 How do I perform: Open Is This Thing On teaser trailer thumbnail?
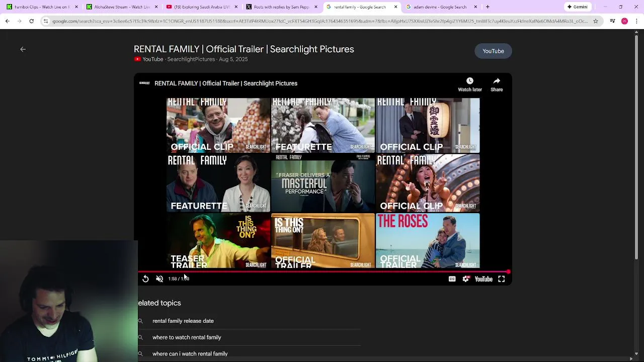tap(218, 241)
